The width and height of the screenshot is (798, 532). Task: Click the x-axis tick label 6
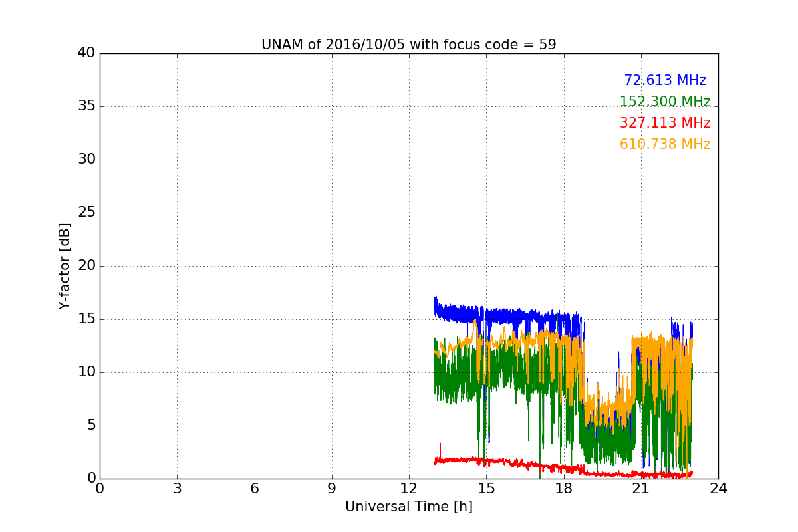254,489
